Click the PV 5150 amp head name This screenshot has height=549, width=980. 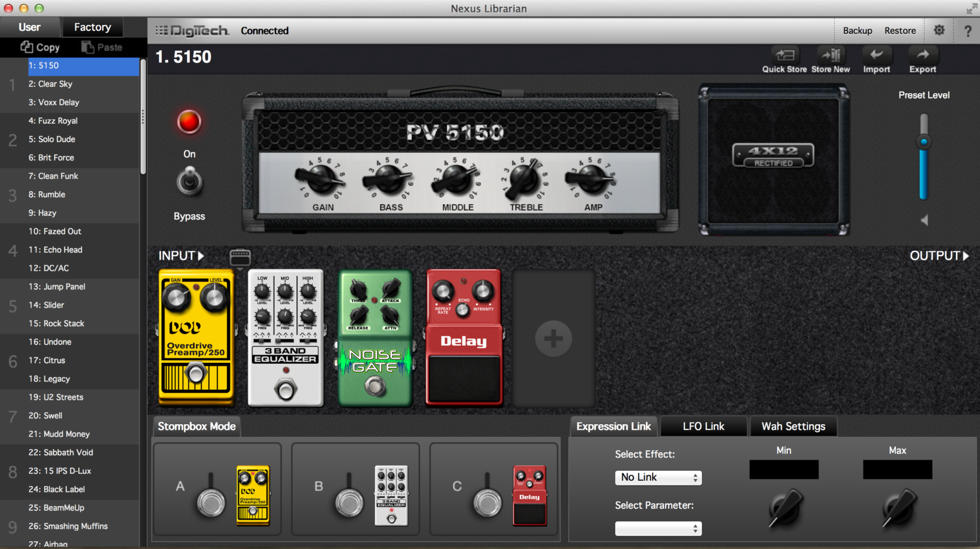(x=455, y=132)
